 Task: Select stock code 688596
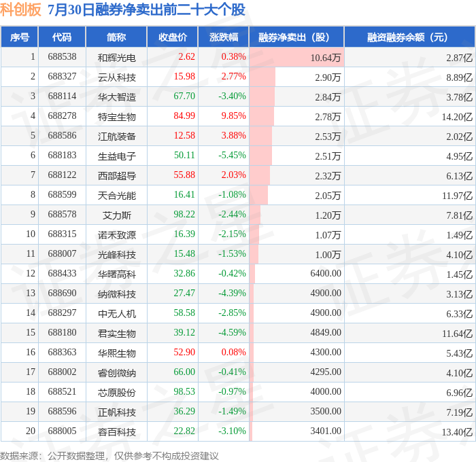62,412
